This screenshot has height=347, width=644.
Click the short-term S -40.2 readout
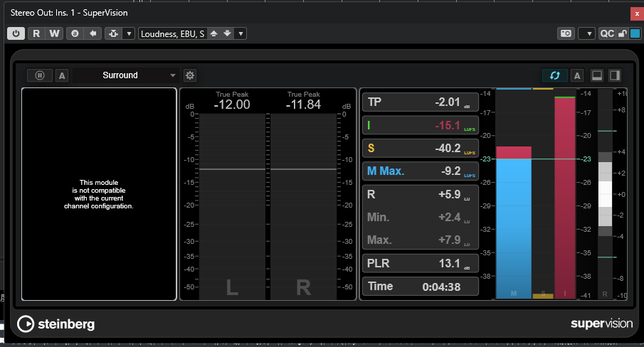click(x=421, y=148)
